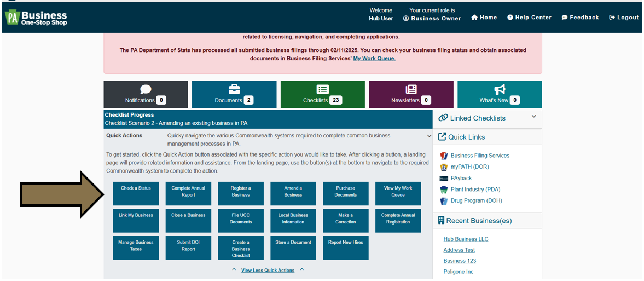The image size is (644, 281).
Task: Open Hub Business LLC recent business
Action: [x=466, y=239]
